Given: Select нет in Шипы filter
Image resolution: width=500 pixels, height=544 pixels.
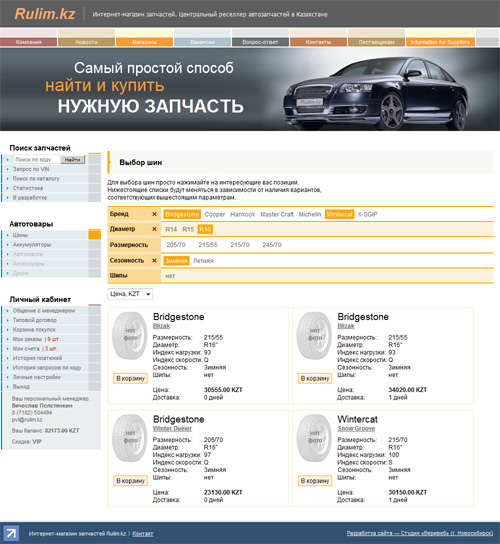Looking at the screenshot, I should [170, 276].
